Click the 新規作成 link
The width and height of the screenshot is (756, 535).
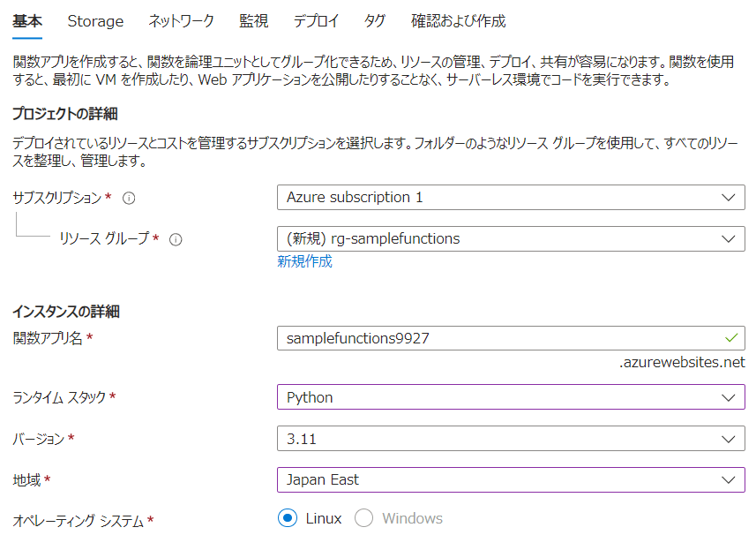point(304,261)
